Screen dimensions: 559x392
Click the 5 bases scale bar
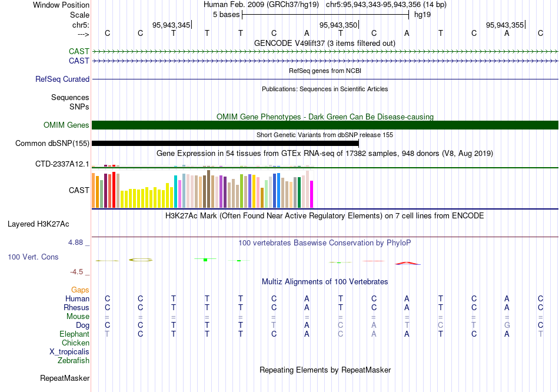325,14
